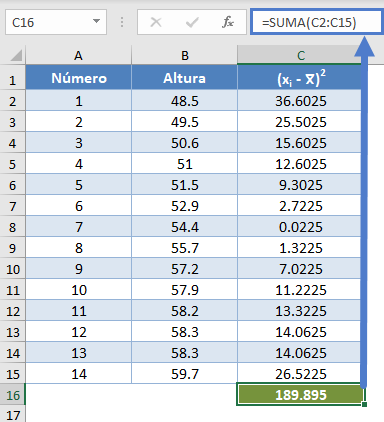Click the Select All corner triangle
The image size is (384, 422).
click(16, 55)
